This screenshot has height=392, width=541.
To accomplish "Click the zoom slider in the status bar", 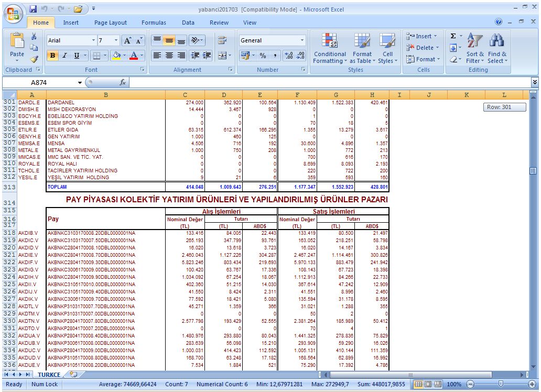I will click(501, 384).
